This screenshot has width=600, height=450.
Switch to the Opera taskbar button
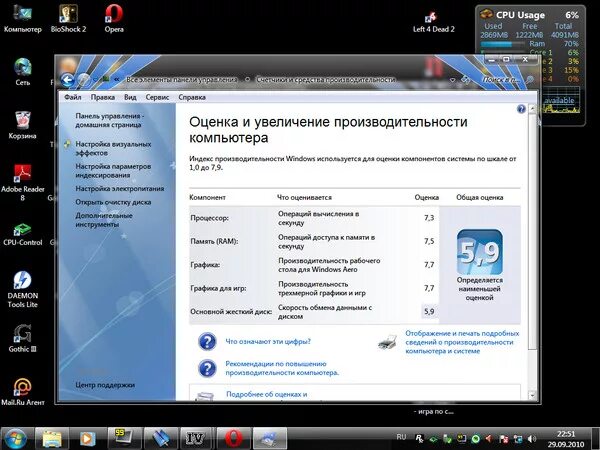233,439
